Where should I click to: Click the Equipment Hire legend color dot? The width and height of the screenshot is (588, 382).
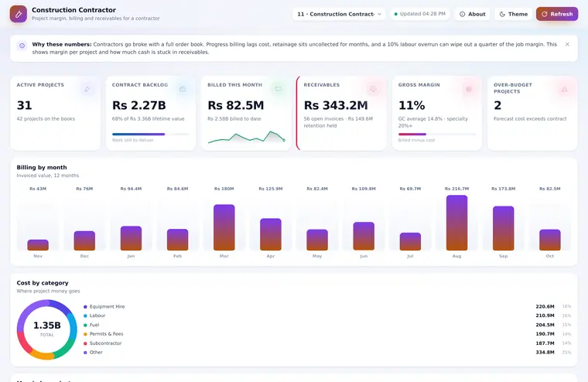coord(85,307)
